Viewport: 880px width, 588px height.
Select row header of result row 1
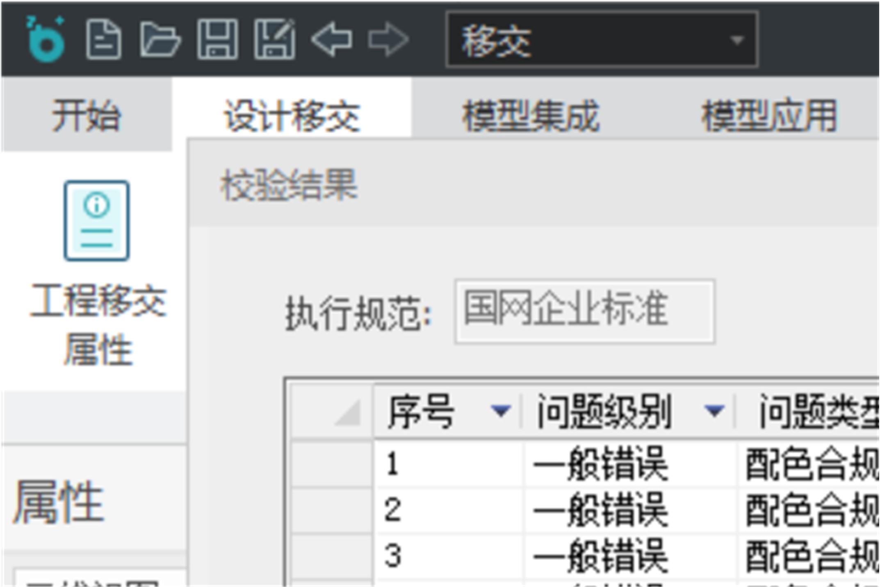tap(331, 465)
